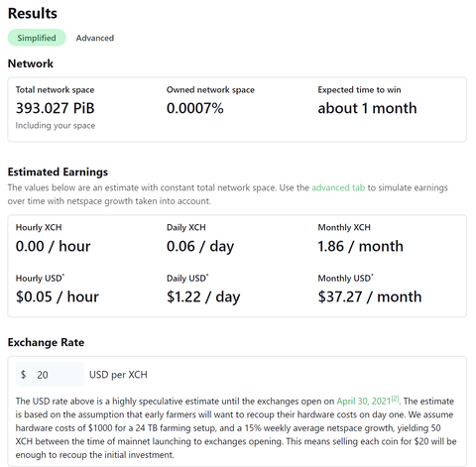Open the April 30, 2021 link

364,402
